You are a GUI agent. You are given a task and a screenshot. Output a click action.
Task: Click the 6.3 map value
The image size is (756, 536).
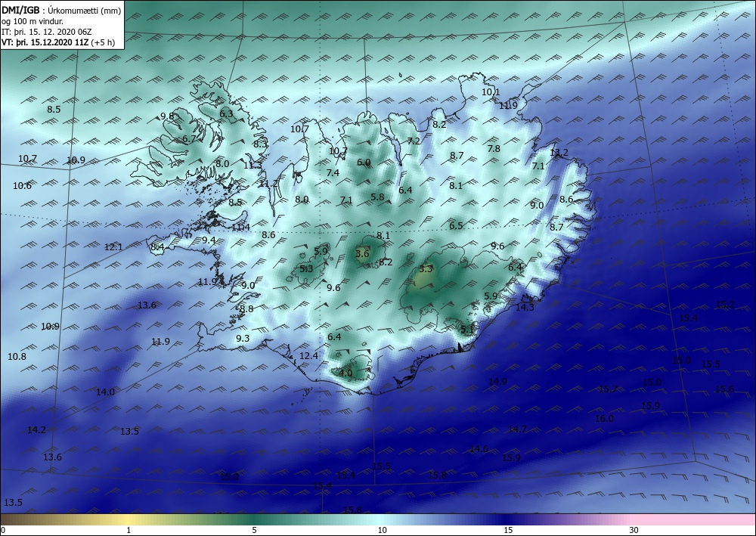[226, 113]
